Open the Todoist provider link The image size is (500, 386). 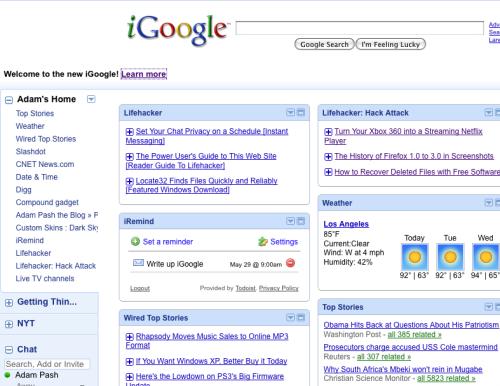click(x=246, y=288)
